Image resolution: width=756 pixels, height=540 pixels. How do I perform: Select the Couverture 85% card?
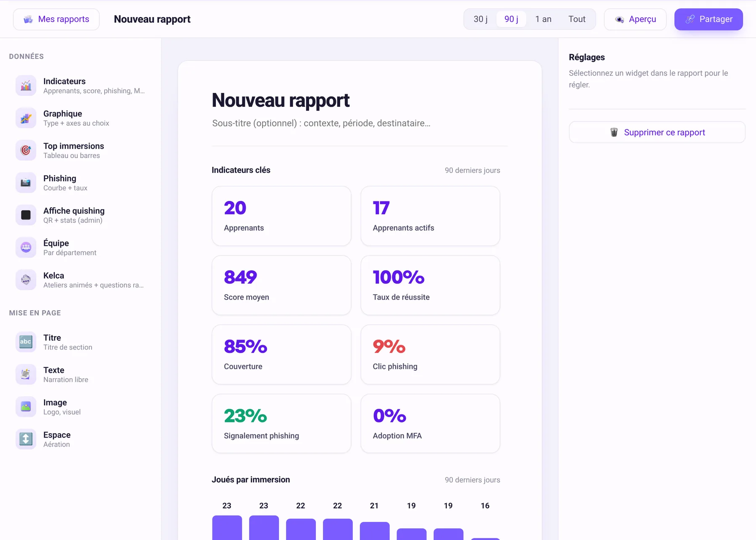281,355
